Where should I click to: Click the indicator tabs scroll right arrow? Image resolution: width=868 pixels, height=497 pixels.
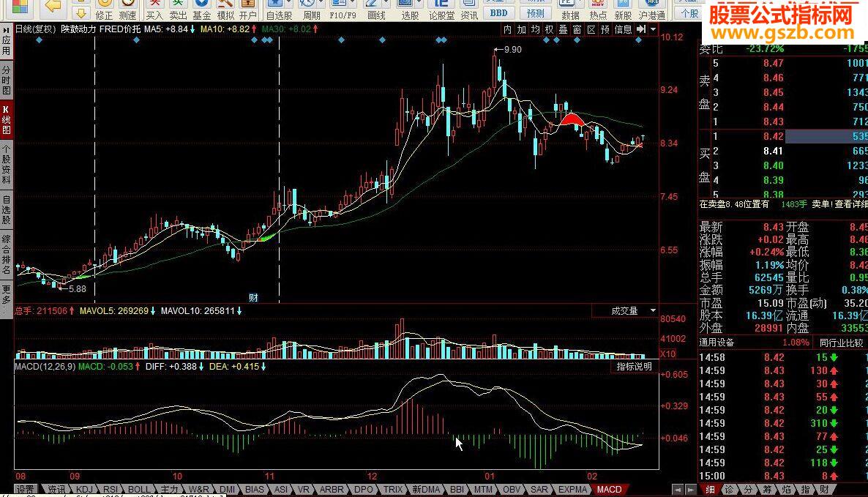click(x=690, y=490)
